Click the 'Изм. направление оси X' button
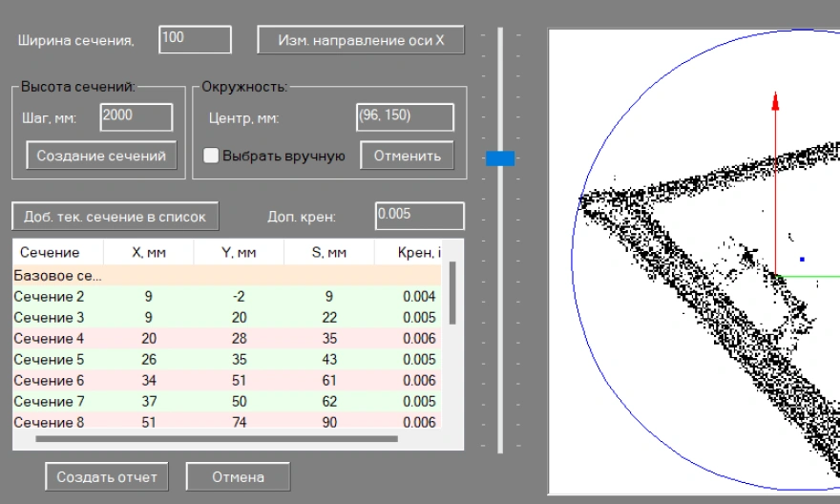 point(360,40)
